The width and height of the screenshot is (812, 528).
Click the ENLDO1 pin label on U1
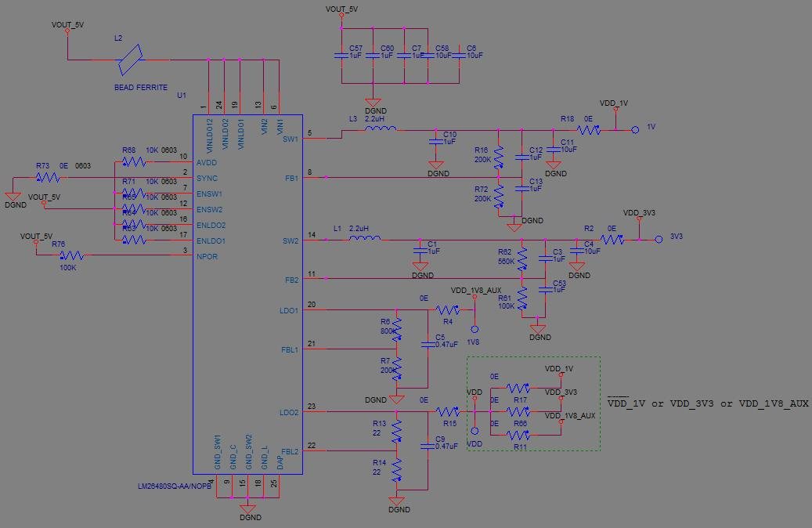point(211,241)
